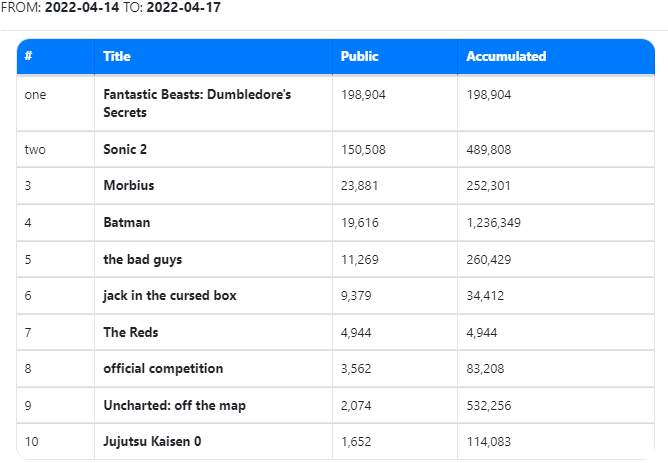668x463 pixels.
Task: Click Batman public value 19,616
Action: pos(360,222)
